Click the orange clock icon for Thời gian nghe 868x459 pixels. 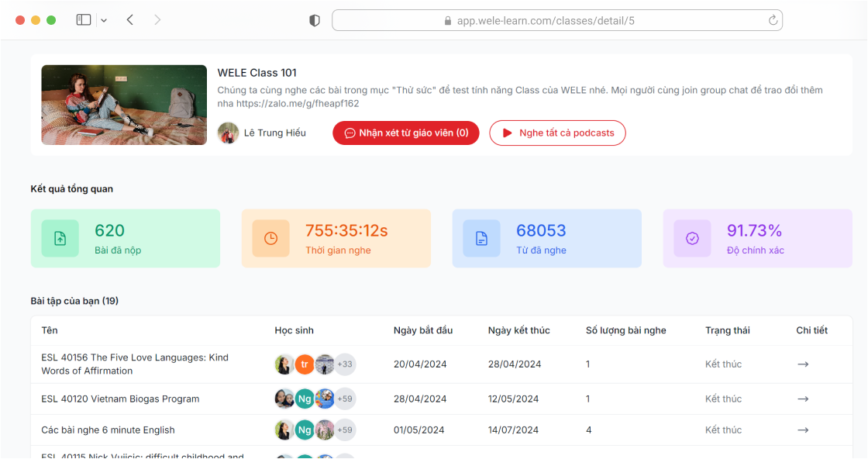coord(270,238)
